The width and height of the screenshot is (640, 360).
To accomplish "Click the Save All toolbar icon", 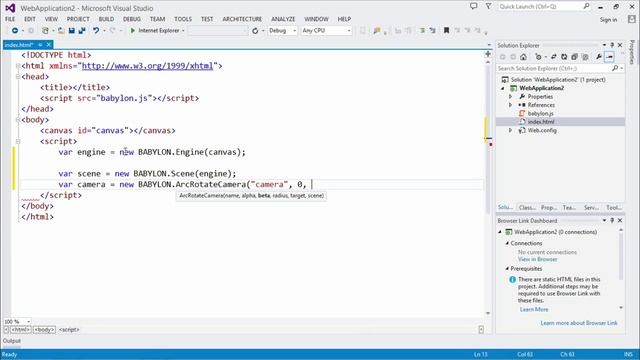I will point(82,31).
